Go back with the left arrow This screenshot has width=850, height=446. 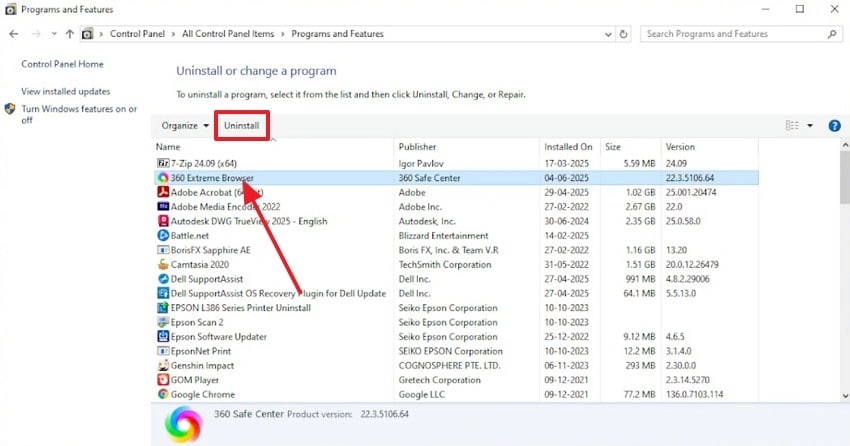(14, 34)
